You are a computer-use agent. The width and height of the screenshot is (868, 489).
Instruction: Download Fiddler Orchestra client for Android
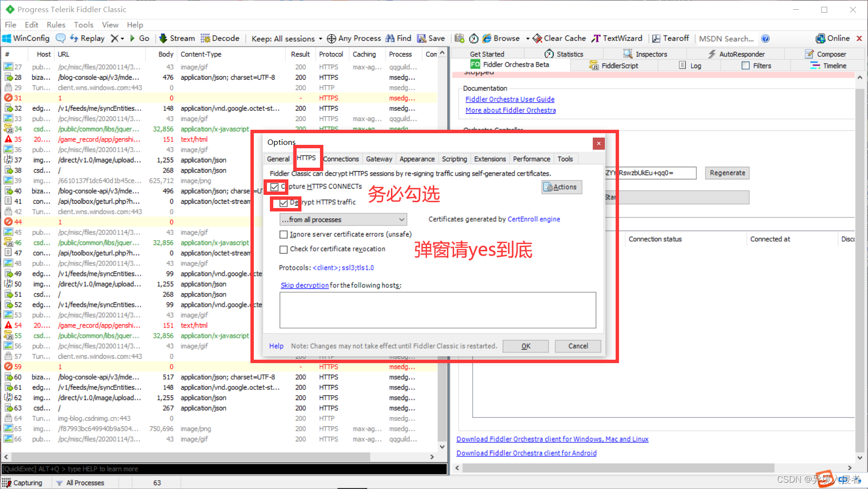click(x=526, y=453)
